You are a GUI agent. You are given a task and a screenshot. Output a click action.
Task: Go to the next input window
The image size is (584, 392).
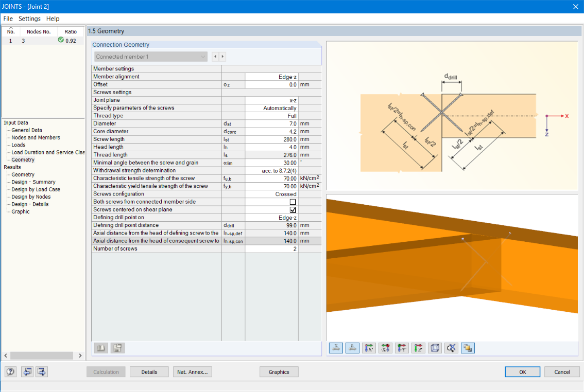(x=41, y=371)
